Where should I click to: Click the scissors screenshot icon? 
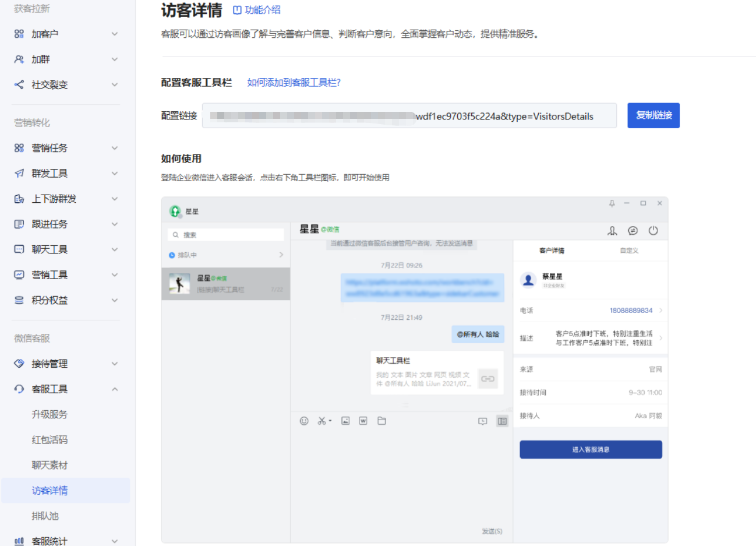coord(322,421)
